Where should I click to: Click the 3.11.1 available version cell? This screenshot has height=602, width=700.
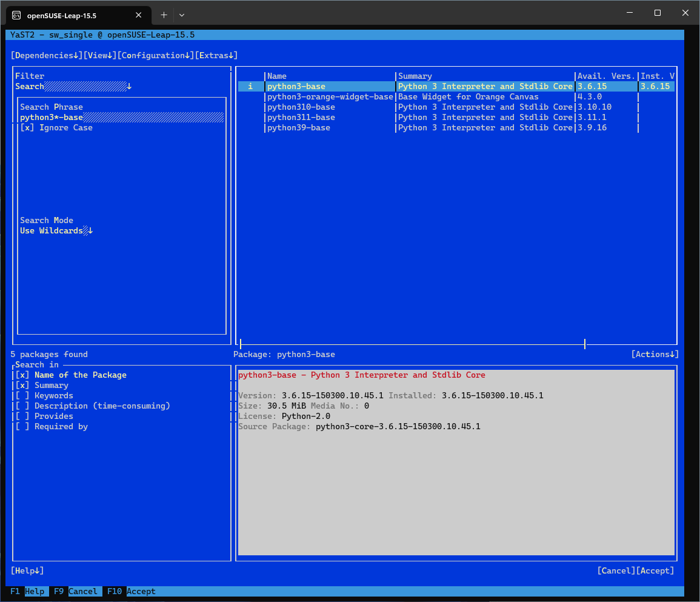[592, 118]
